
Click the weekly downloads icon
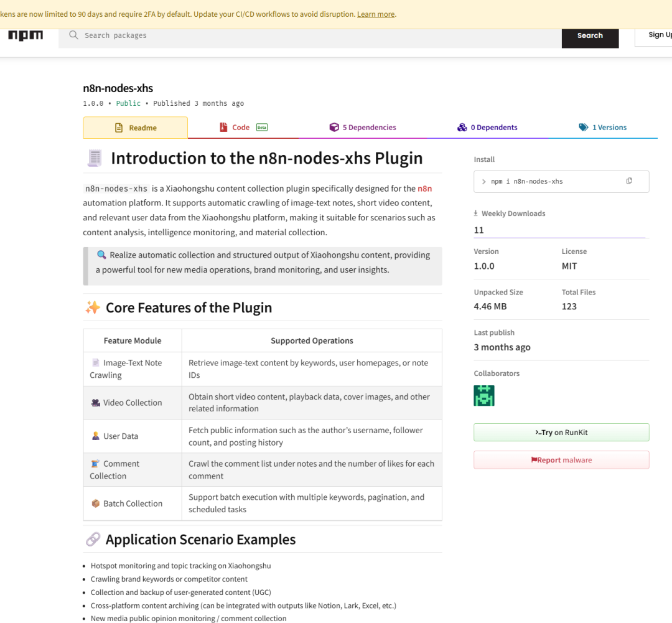[x=477, y=213]
